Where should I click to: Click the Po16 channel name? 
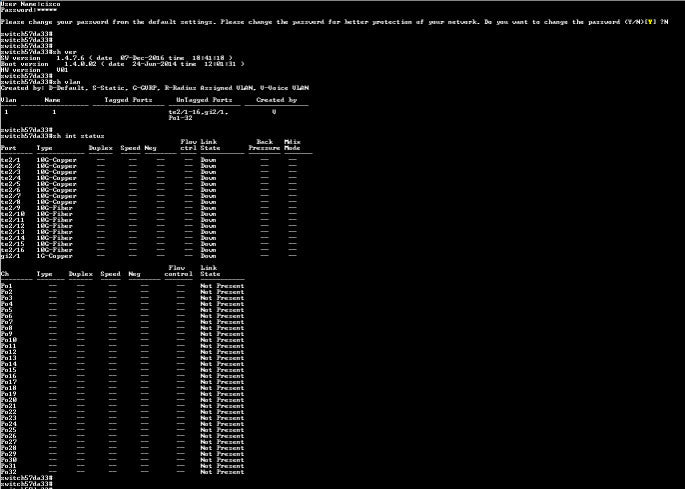9,376
